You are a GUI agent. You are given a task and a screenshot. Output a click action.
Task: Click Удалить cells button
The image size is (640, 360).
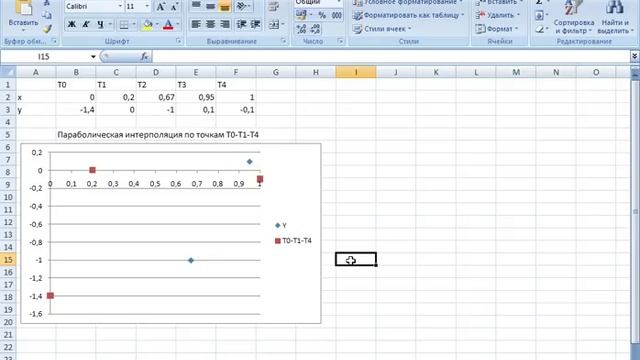coord(497,16)
